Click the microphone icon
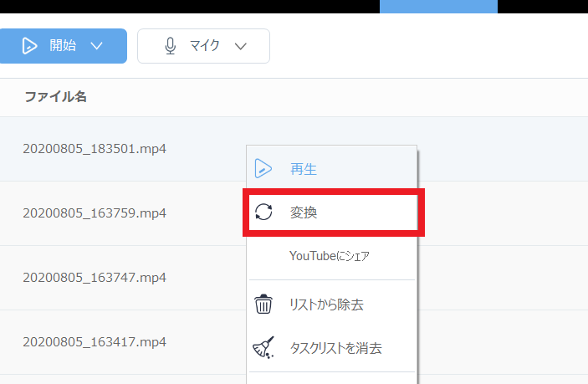Image resolution: width=588 pixels, height=384 pixels. click(171, 46)
